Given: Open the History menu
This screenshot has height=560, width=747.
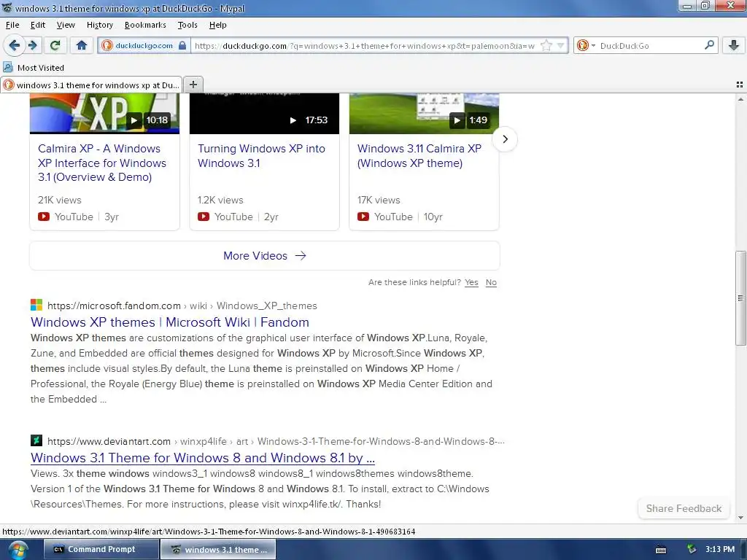Looking at the screenshot, I should [x=99, y=25].
